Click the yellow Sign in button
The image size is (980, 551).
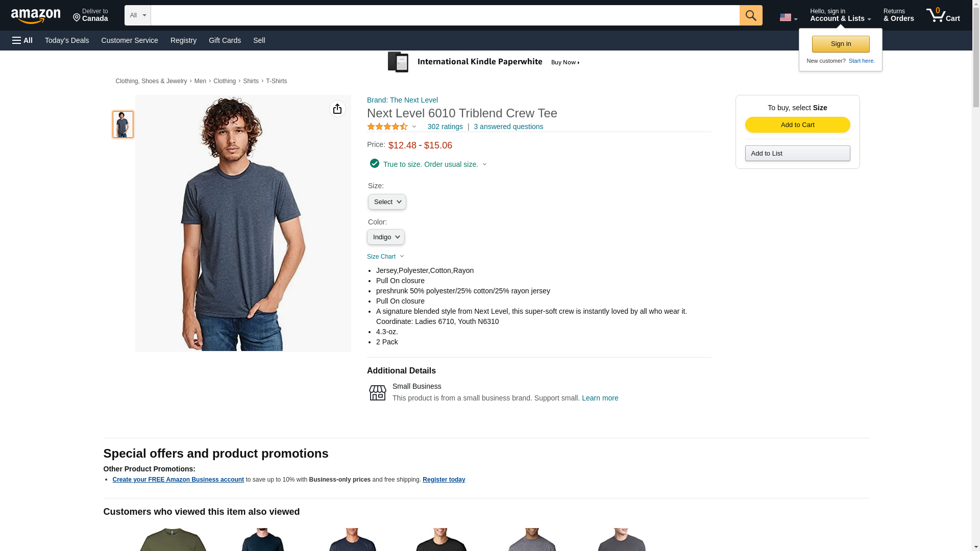[x=840, y=44]
